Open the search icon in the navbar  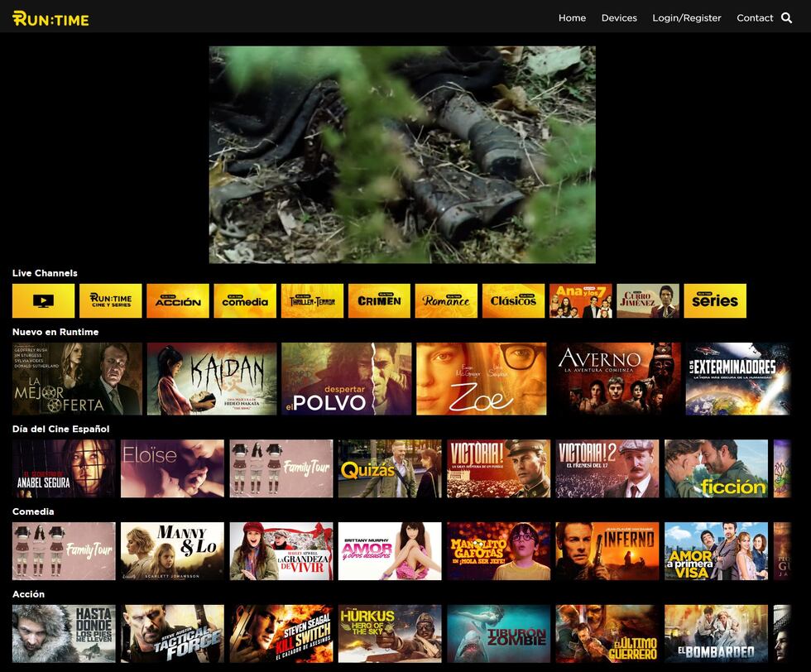785,17
